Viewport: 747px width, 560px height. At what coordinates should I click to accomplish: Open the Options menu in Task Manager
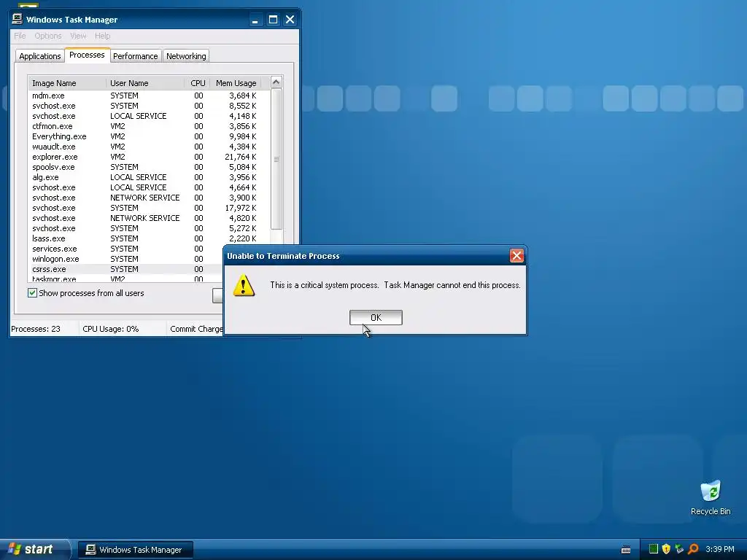point(48,36)
